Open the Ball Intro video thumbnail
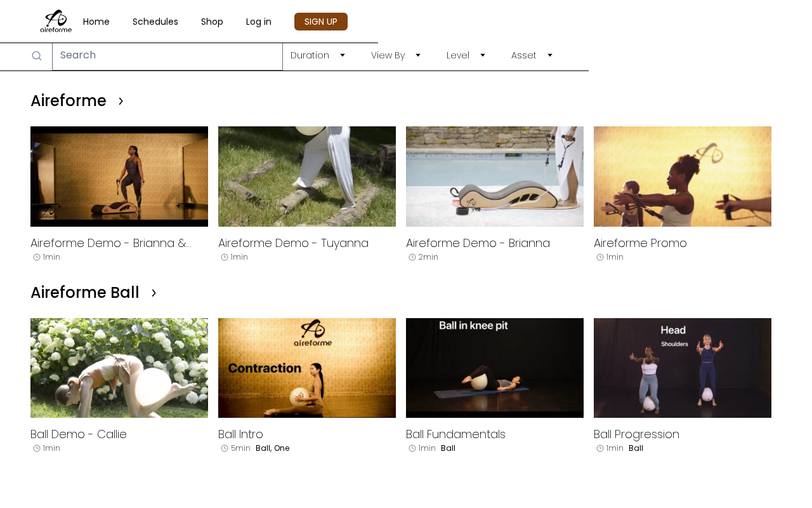Viewport: 812px width, 508px height. [x=307, y=368]
